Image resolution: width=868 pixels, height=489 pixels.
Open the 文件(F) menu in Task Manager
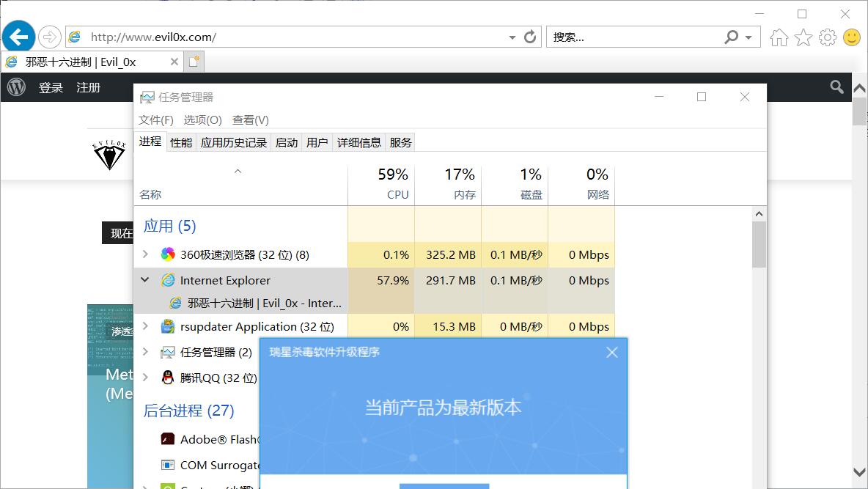coord(156,120)
